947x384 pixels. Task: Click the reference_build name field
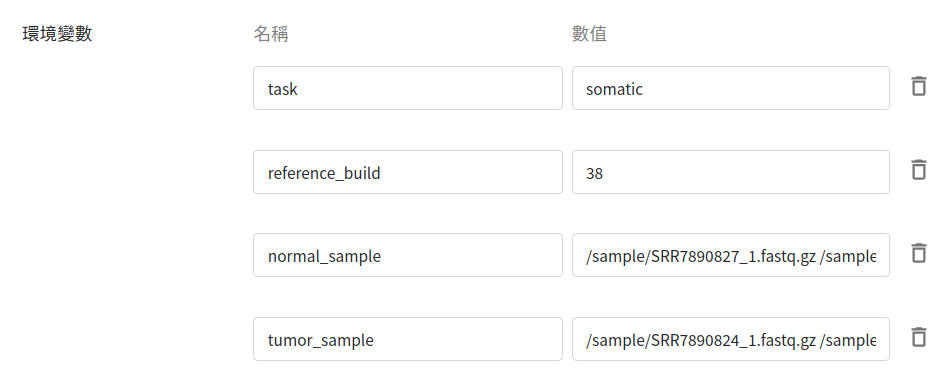click(x=408, y=172)
